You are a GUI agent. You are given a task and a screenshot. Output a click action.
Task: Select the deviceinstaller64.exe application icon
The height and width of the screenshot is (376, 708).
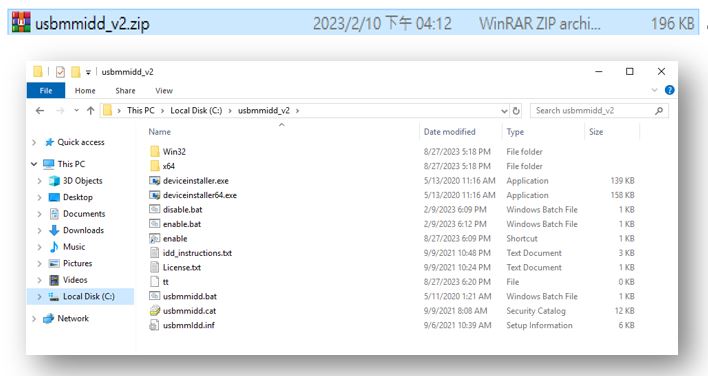[x=155, y=195]
